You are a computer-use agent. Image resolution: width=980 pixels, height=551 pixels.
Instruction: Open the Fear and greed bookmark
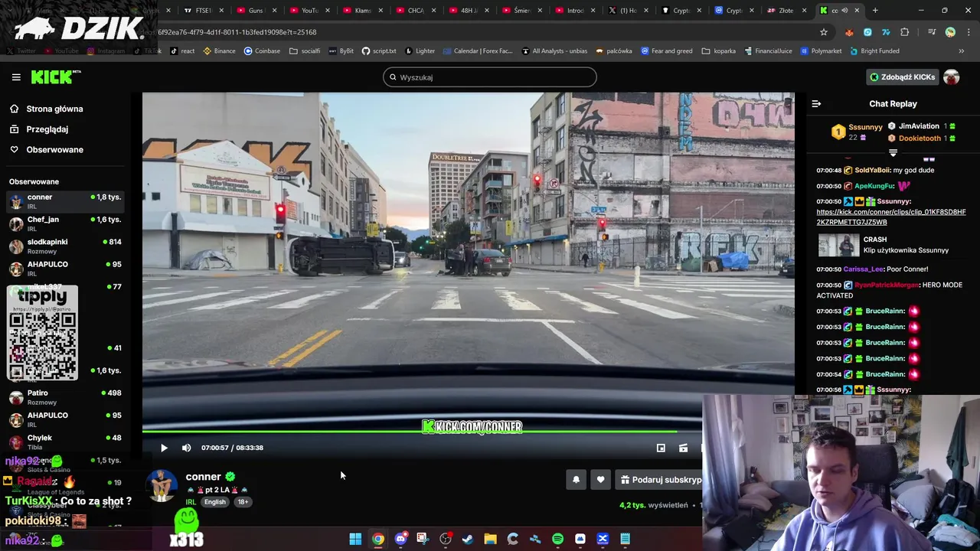(x=667, y=51)
